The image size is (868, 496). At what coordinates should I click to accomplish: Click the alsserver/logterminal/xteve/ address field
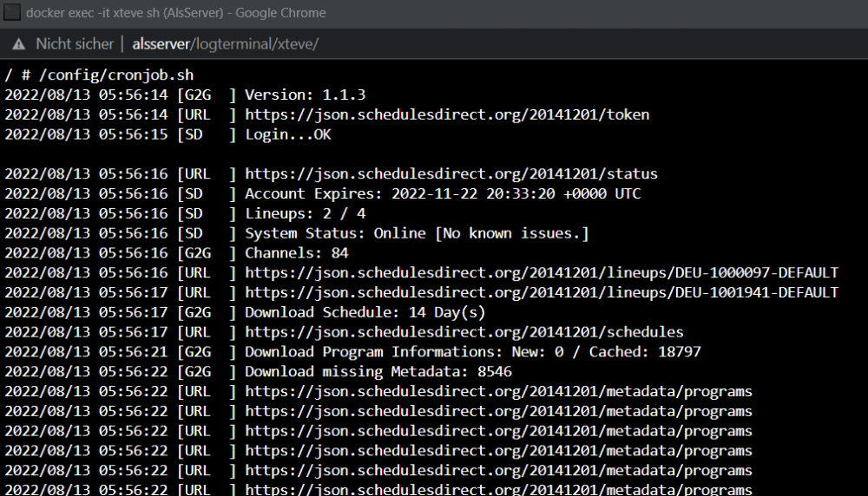(226, 44)
